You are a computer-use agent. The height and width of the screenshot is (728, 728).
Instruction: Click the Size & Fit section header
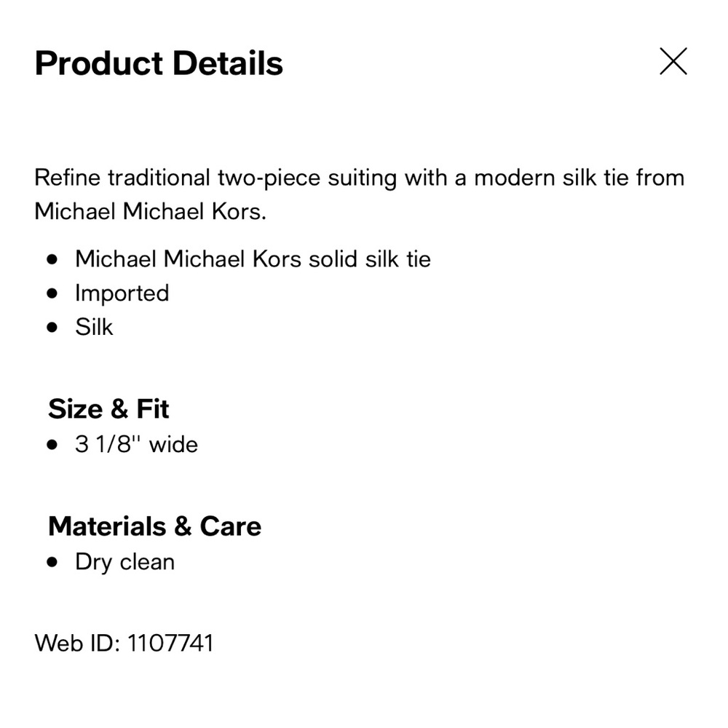108,409
